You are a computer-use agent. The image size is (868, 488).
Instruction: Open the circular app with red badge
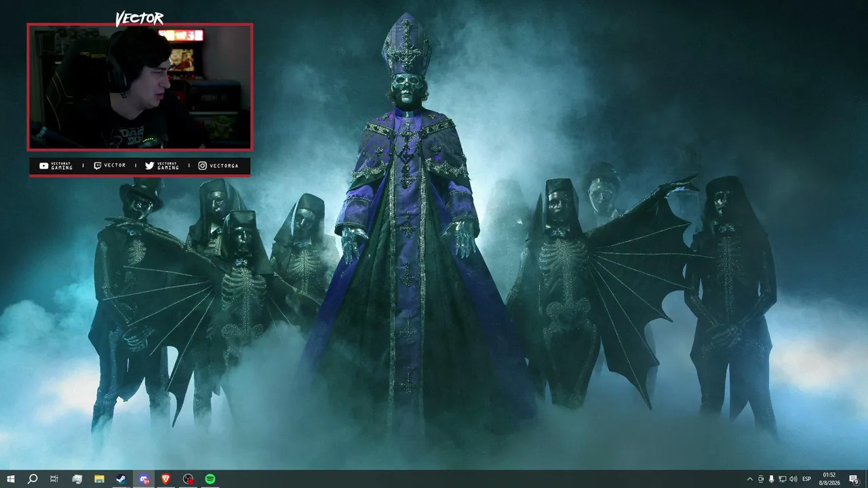point(189,479)
